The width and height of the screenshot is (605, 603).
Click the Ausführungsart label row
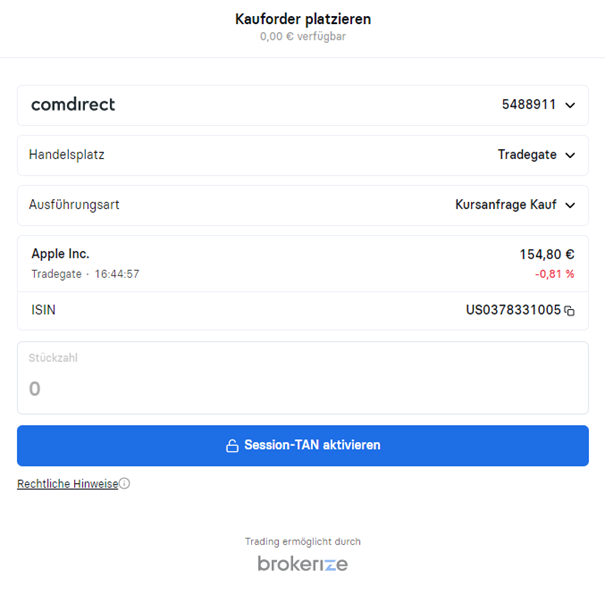[x=303, y=205]
